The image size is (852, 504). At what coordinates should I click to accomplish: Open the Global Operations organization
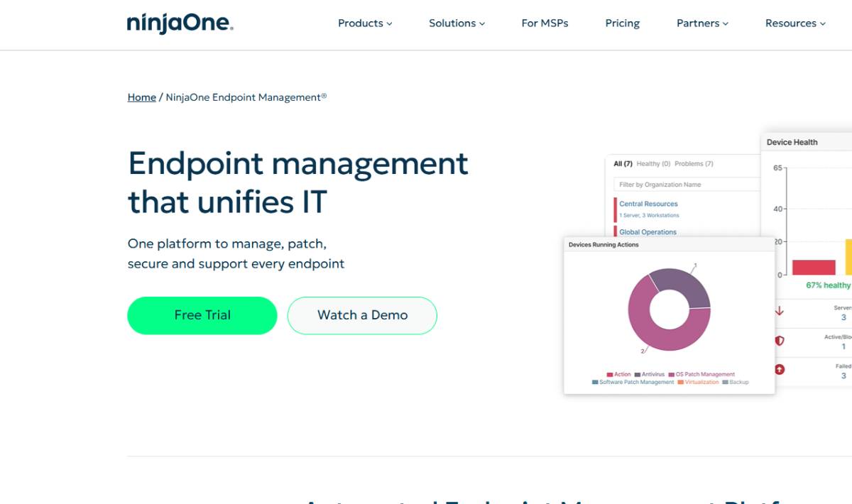[648, 232]
